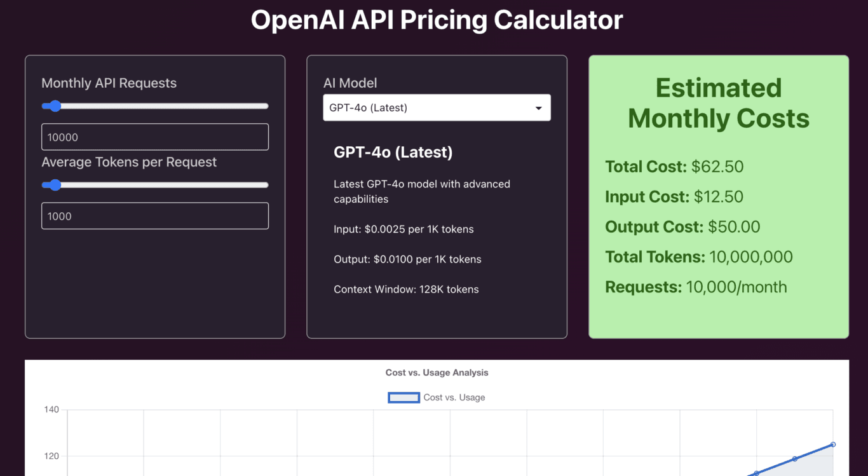The width and height of the screenshot is (868, 476).
Task: Select the tokens per request input showing 1000
Action: tap(154, 215)
